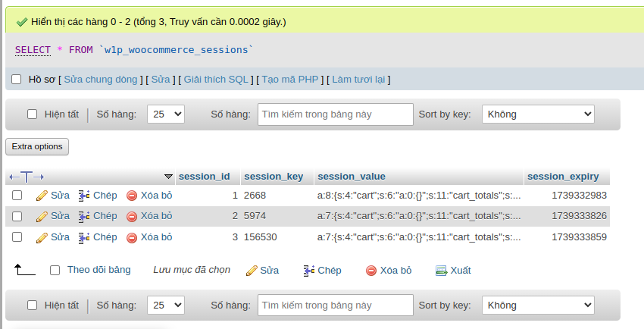Expand the column options triangle in header
The width and height of the screenshot is (644, 329).
pyautogui.click(x=168, y=177)
